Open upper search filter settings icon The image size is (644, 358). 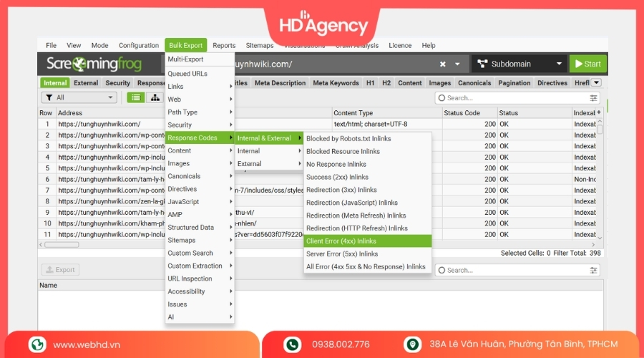pyautogui.click(x=593, y=98)
